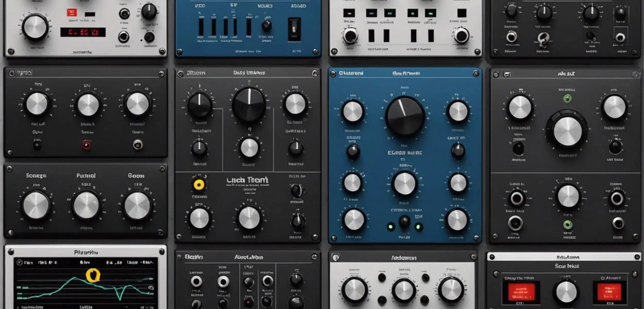Image resolution: width=644 pixels, height=309 pixels.
Task: Click the silver jack socket below the third knob
Action: click(138, 145)
